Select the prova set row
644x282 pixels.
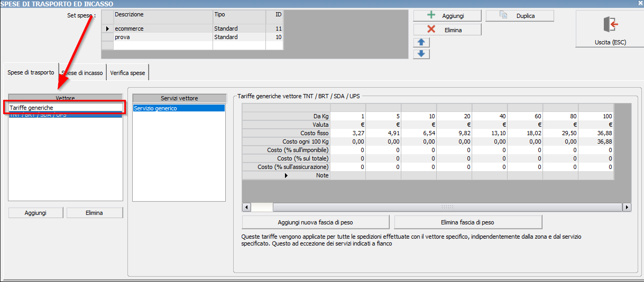point(192,37)
